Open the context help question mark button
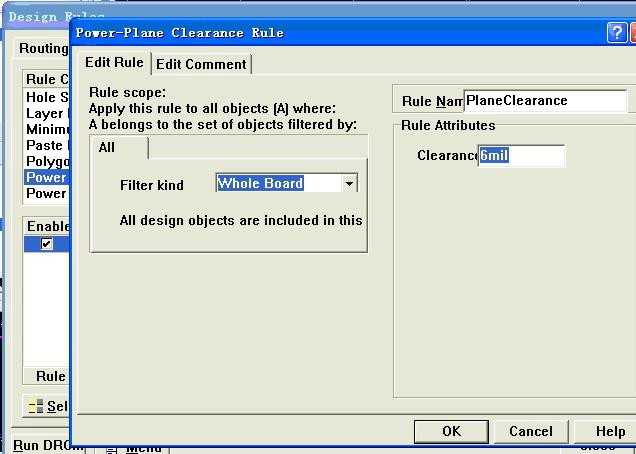 click(617, 32)
